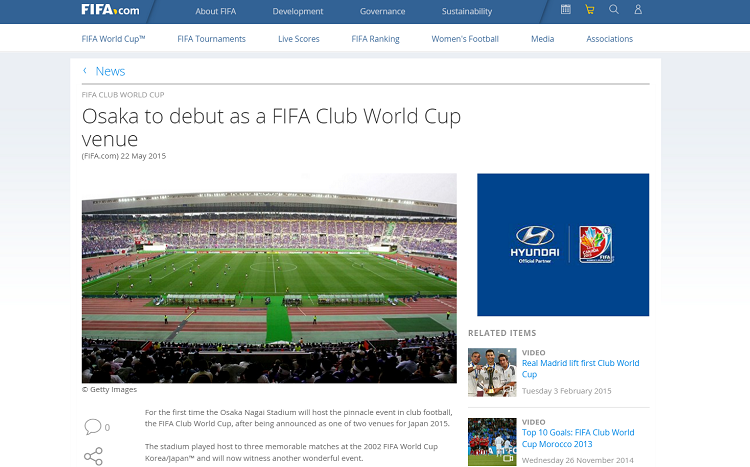Open the About FIFA menu

pyautogui.click(x=215, y=11)
